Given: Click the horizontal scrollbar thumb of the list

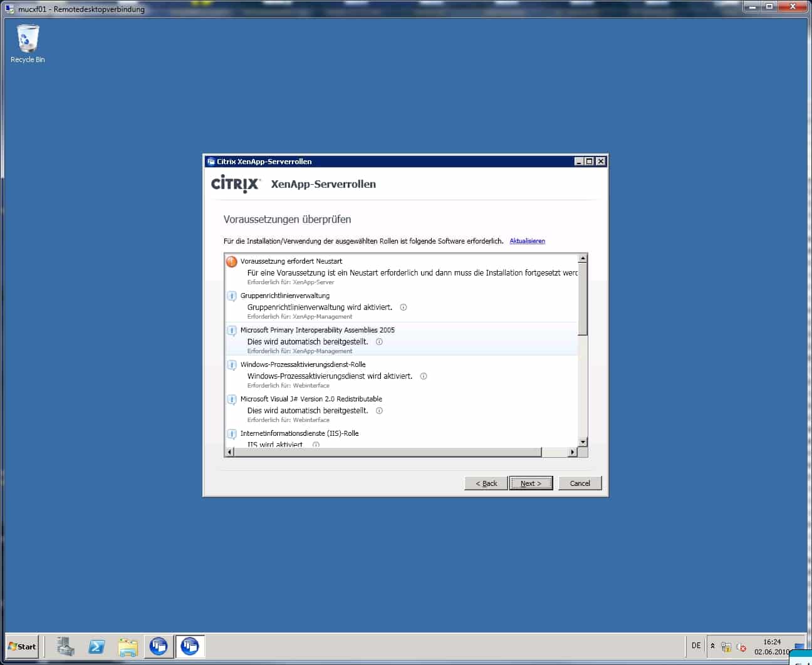Looking at the screenshot, I should click(387, 452).
